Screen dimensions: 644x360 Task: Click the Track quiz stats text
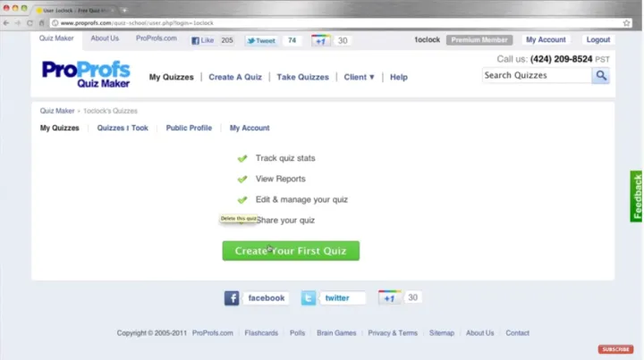coord(285,158)
